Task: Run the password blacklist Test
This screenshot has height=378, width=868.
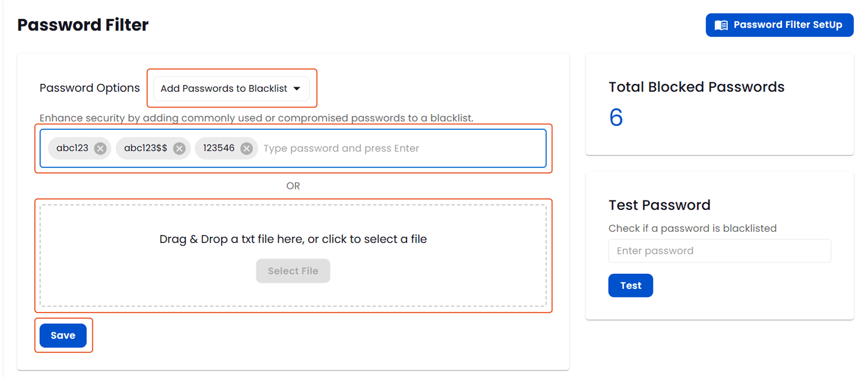Action: pyautogui.click(x=630, y=285)
